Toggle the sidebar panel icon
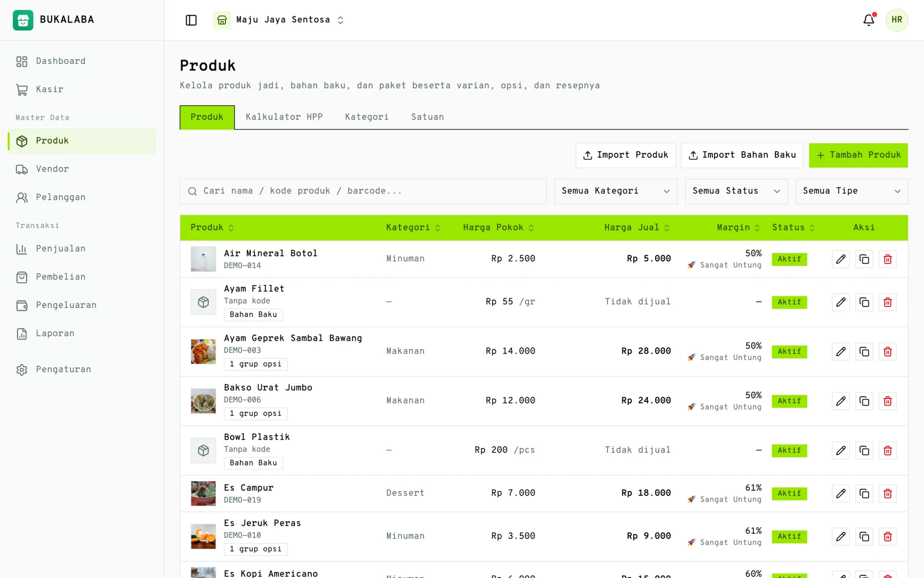Screen dimensions: 924x578 [191, 20]
